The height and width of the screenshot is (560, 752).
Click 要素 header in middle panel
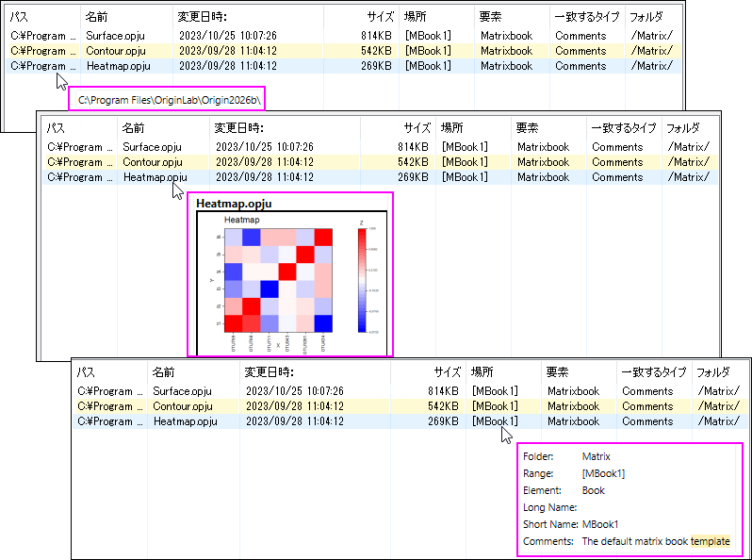[527, 128]
